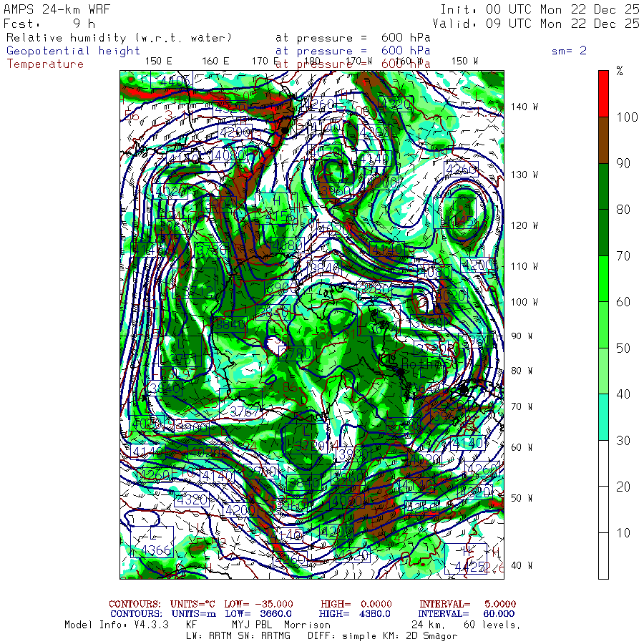Click the cyan 30–40% color band
644x644 pixels.
click(x=603, y=417)
